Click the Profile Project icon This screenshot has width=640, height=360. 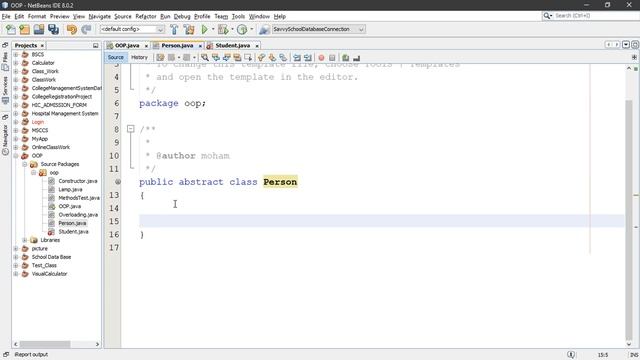pyautogui.click(x=242, y=29)
